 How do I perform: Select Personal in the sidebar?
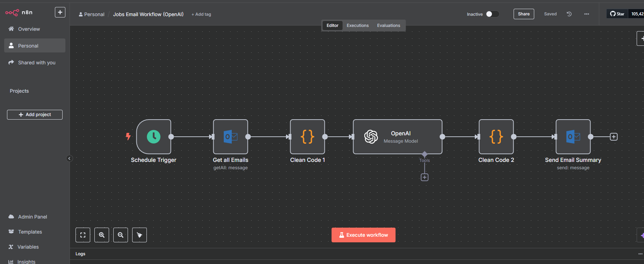[35, 46]
